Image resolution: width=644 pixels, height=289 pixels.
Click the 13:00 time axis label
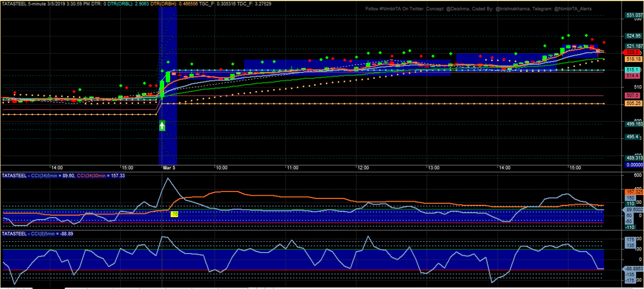pos(434,168)
